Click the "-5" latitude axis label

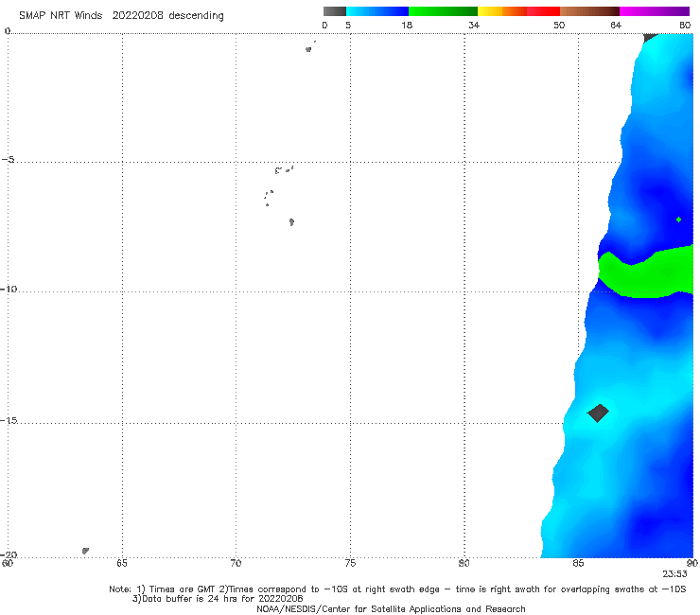pyautogui.click(x=9, y=160)
